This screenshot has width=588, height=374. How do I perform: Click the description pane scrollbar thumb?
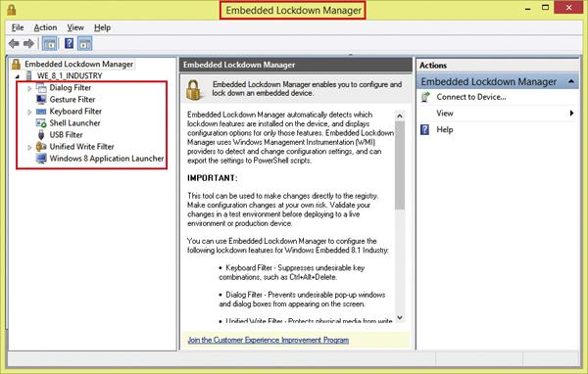tap(400, 164)
